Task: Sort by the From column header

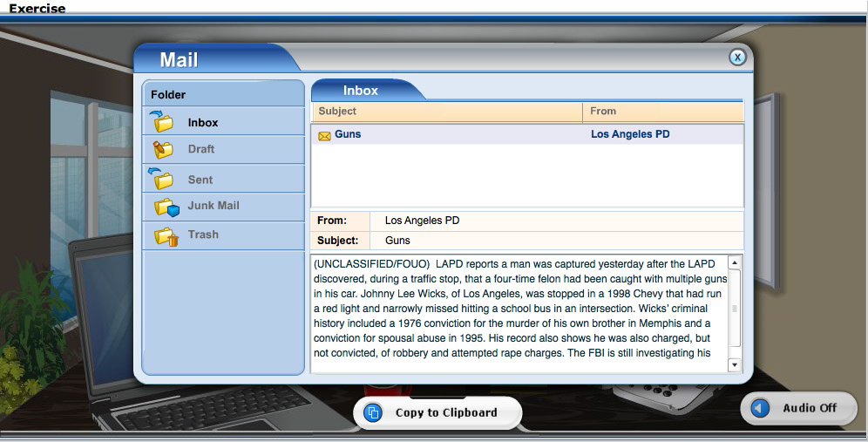Action: coord(663,112)
